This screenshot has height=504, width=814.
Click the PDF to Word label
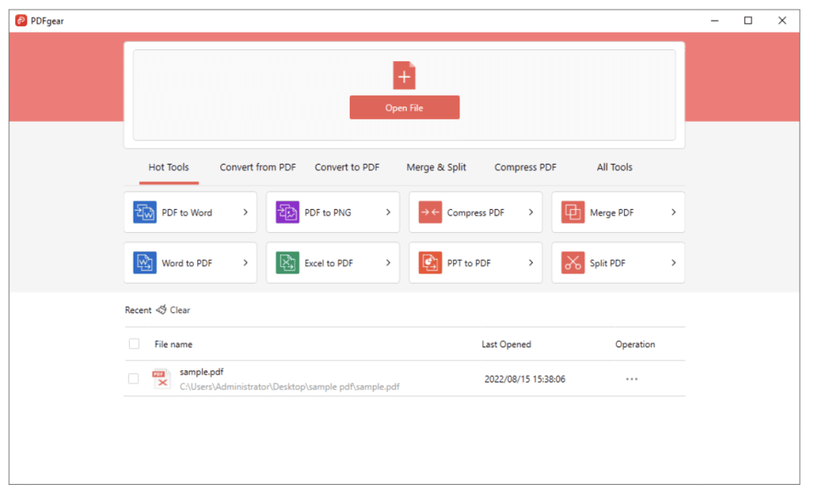tap(187, 212)
